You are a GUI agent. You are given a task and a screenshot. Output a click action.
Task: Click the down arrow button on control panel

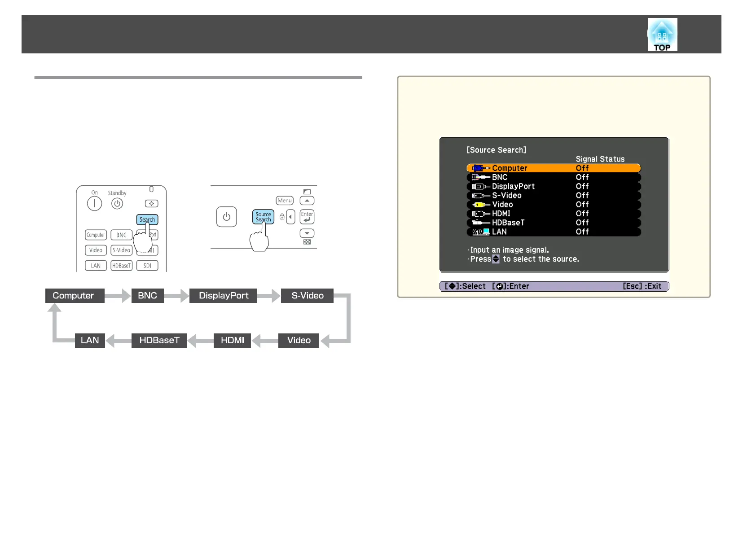tap(307, 233)
